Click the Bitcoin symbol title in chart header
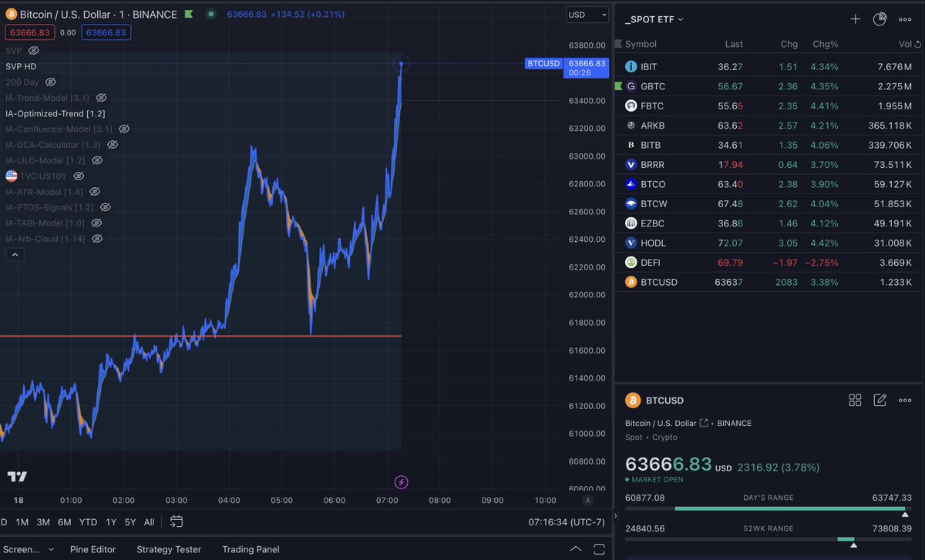Viewport: 925px width, 560px height. point(98,15)
